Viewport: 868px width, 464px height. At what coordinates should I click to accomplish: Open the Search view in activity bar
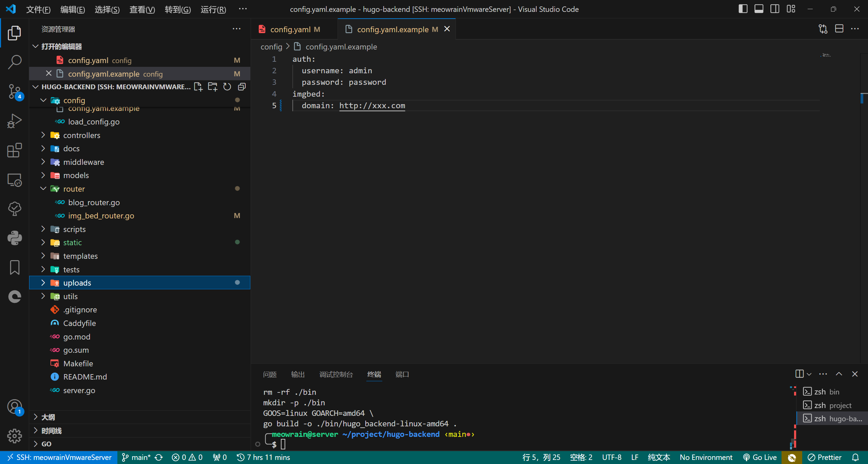[14, 62]
